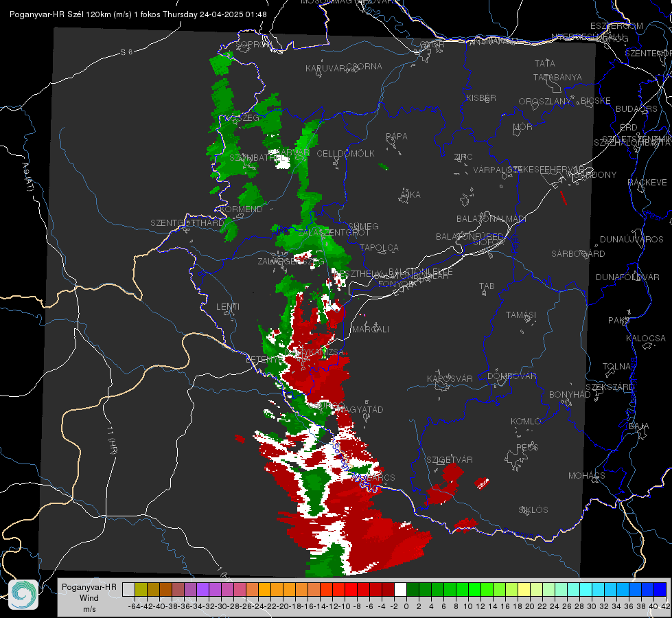Select the MARCALI label
Image resolution: width=672 pixels, height=618 pixels.
pyautogui.click(x=370, y=330)
